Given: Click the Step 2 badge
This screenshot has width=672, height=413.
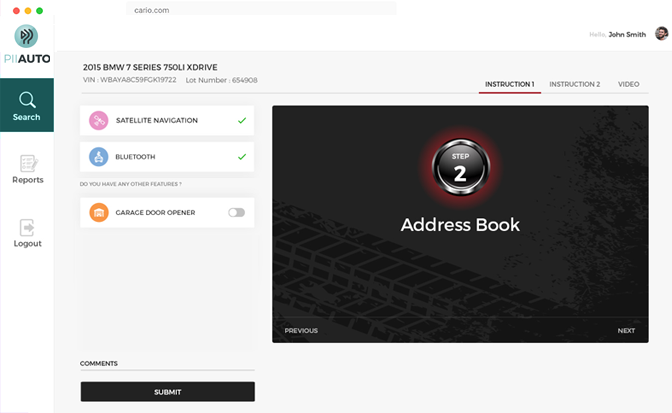Looking at the screenshot, I should tap(460, 167).
